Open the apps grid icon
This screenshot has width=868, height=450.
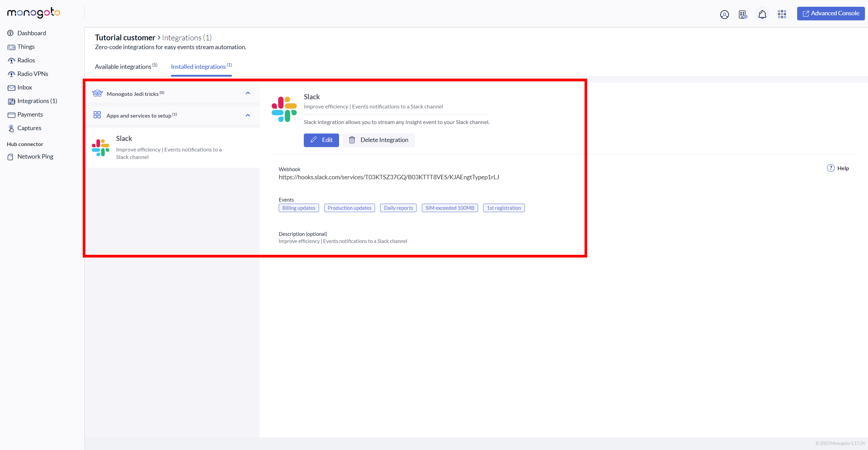pos(782,14)
